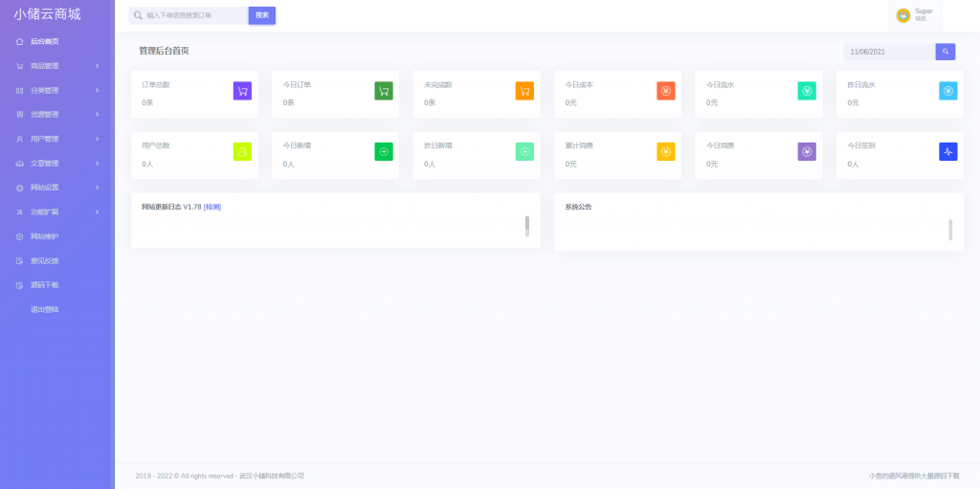Expand the 商品管理 sidebar menu

coord(57,66)
